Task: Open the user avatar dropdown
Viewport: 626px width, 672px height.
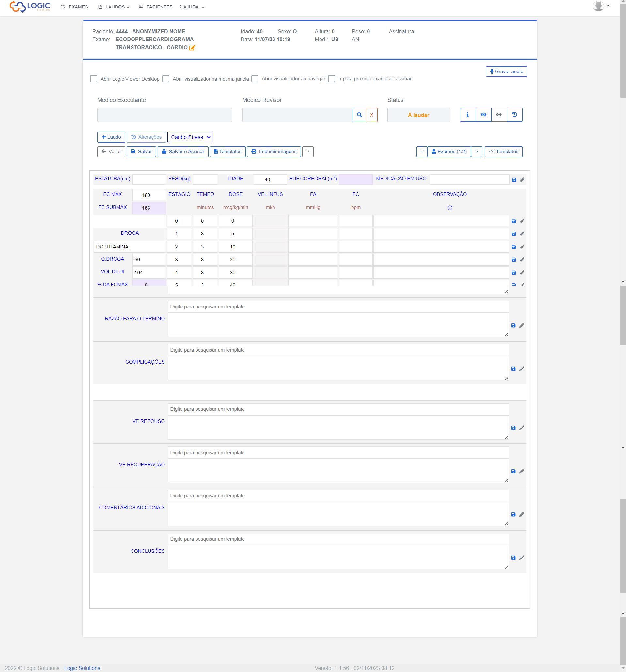Action: point(601,6)
